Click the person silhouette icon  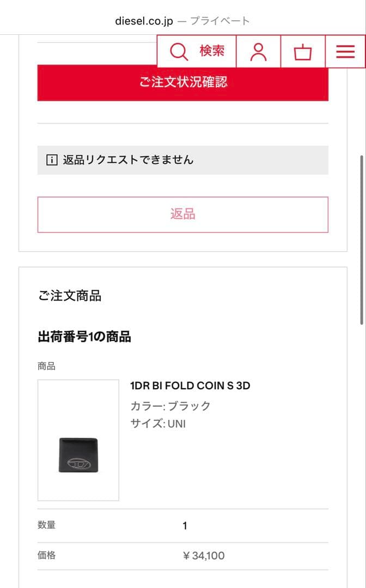tap(259, 51)
